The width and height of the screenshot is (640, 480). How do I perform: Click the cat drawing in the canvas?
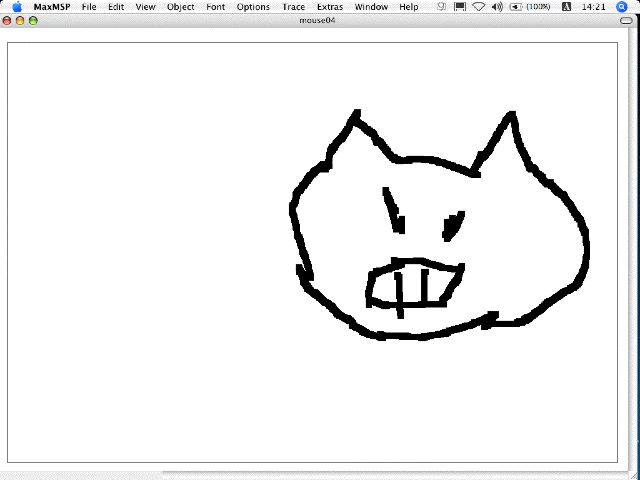tap(439, 225)
